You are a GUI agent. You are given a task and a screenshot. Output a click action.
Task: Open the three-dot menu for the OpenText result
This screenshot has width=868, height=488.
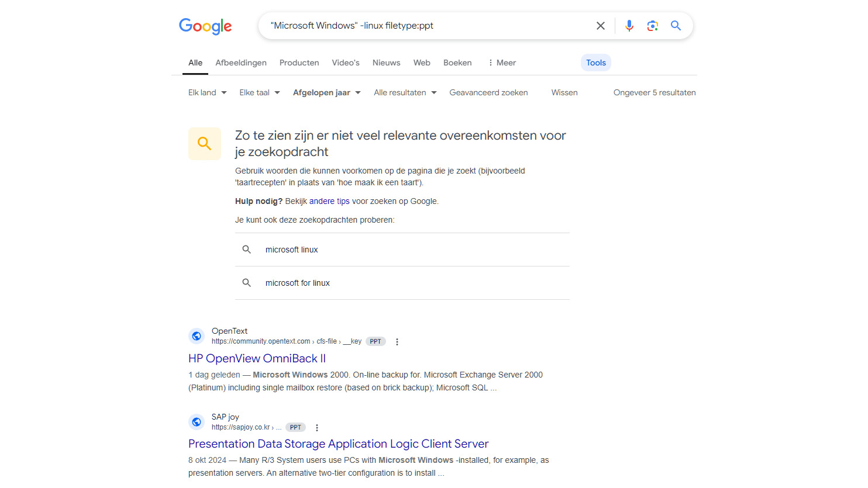coord(397,342)
